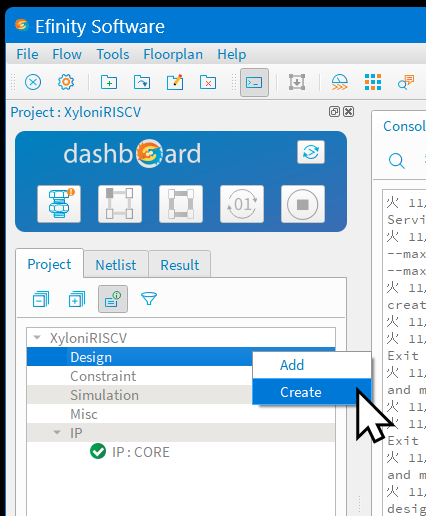Click the Stop flow dashboard button
The width and height of the screenshot is (426, 516).
(x=303, y=204)
